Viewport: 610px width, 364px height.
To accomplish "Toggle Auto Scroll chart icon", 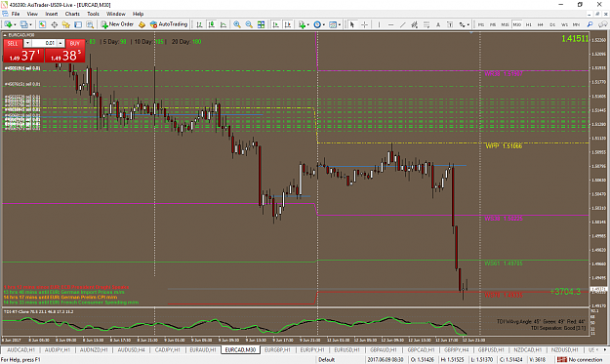I will coord(276,24).
